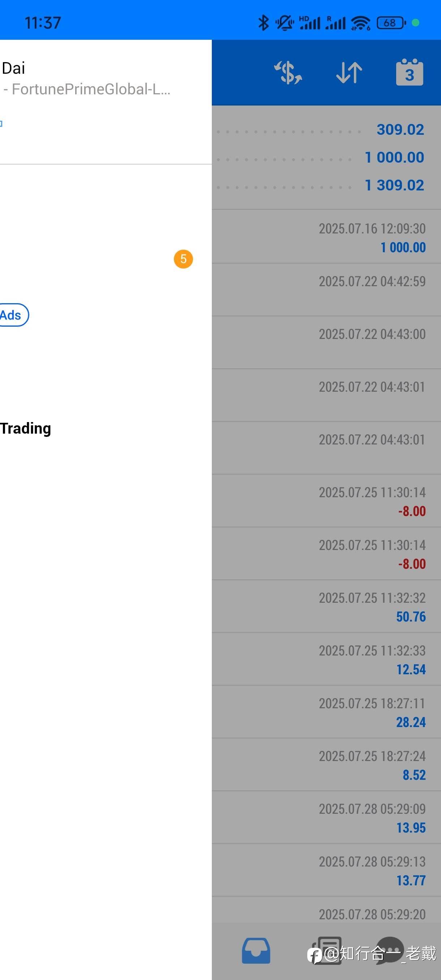Select the Trading drawer menu item
The width and height of the screenshot is (441, 980).
click(x=26, y=428)
